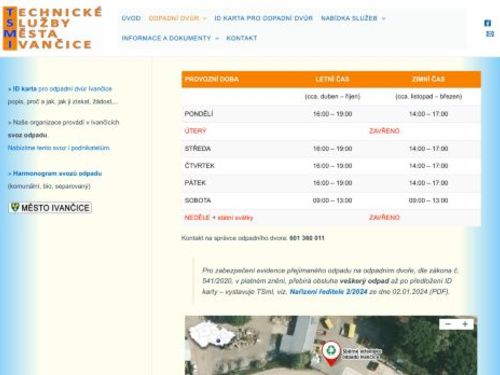Viewport: 500px width, 375px height.
Task: Open the Odpadní dvůr menu item
Action: pyautogui.click(x=174, y=18)
